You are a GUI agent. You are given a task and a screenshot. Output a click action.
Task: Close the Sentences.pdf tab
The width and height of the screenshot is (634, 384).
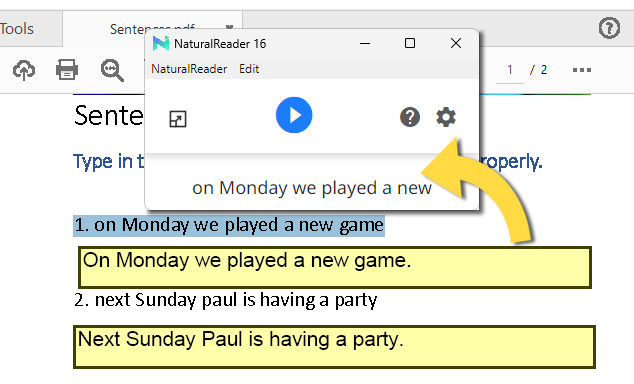coord(229,27)
